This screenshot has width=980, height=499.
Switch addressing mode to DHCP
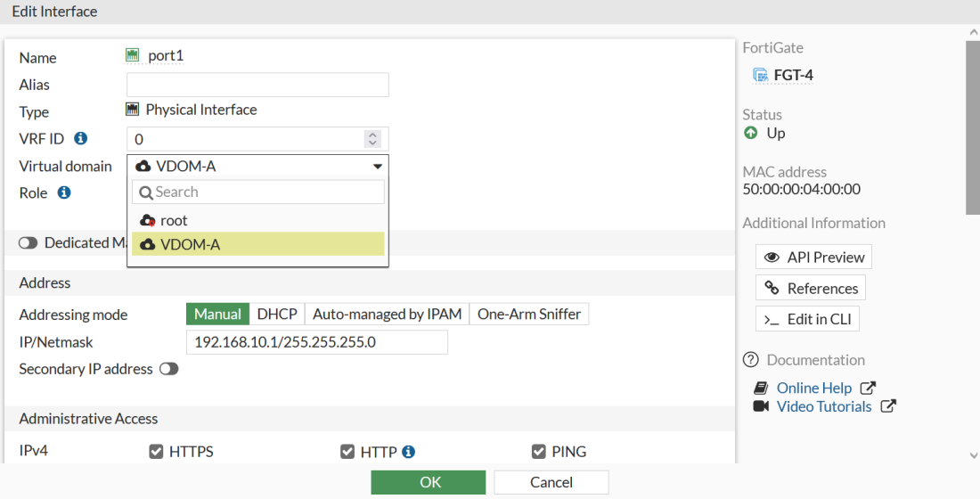277,314
